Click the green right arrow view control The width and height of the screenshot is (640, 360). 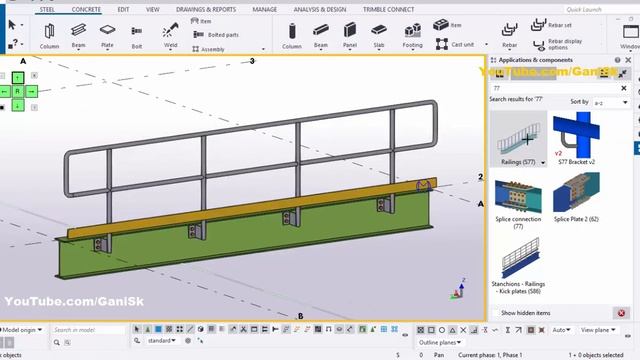point(32,91)
